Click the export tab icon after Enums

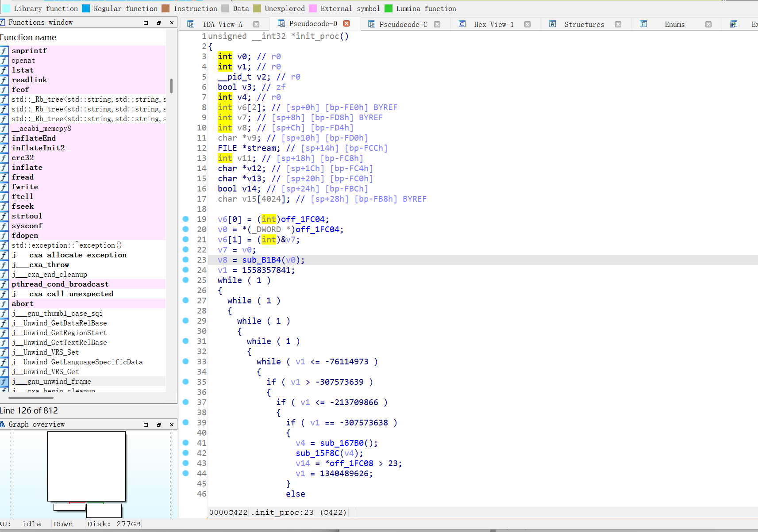tap(734, 24)
